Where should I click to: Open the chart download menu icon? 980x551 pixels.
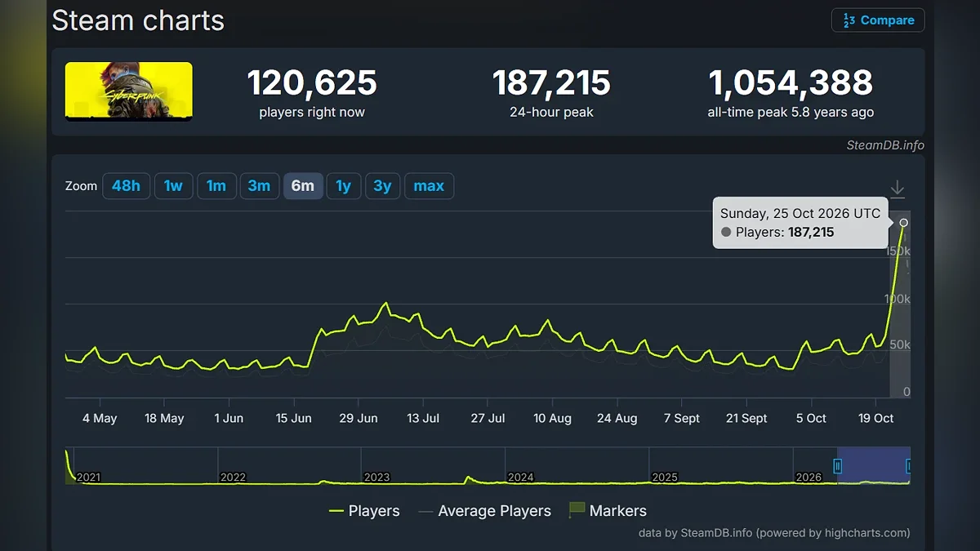897,189
